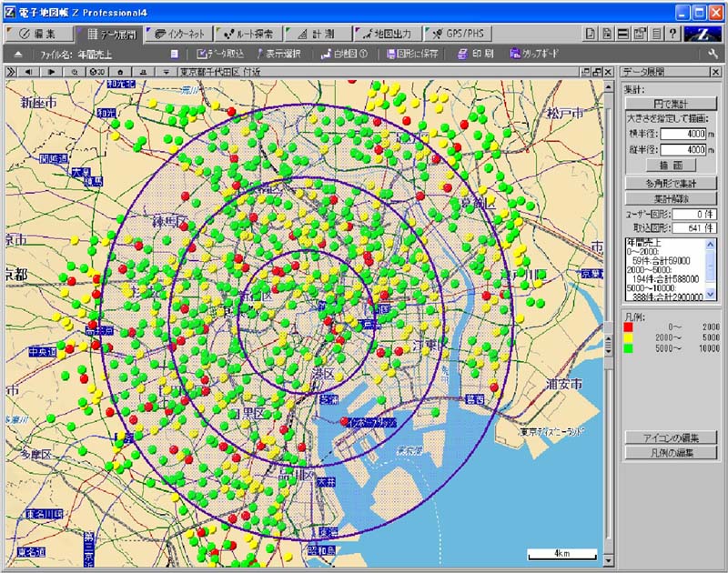
Task: Switch to the データ展開 tab
Action: 110,34
